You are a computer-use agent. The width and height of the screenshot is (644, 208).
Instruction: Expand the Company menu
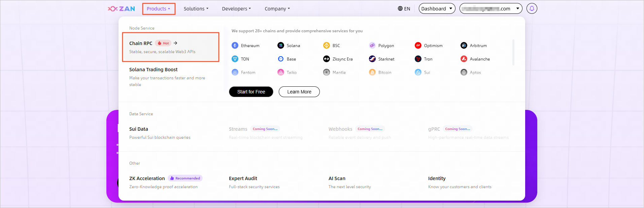(x=277, y=9)
